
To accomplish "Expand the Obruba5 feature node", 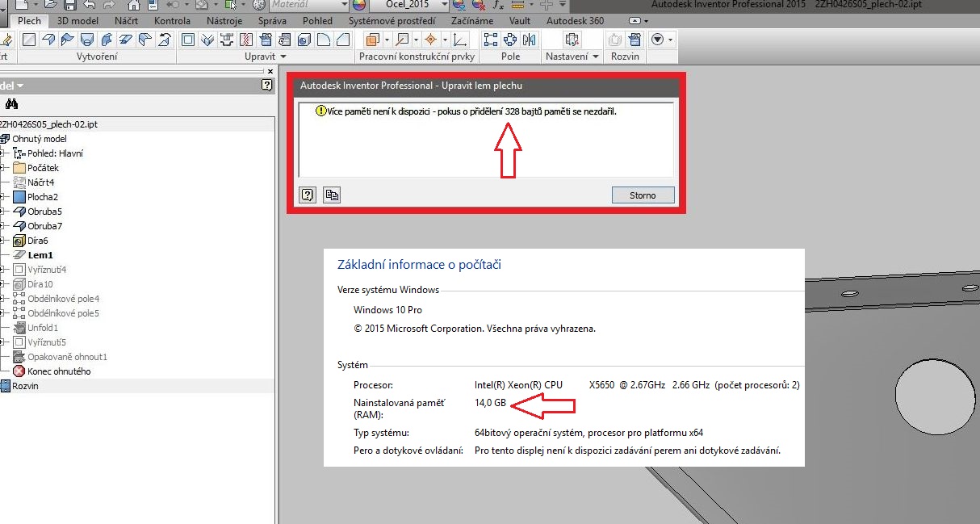I will tap(3, 212).
